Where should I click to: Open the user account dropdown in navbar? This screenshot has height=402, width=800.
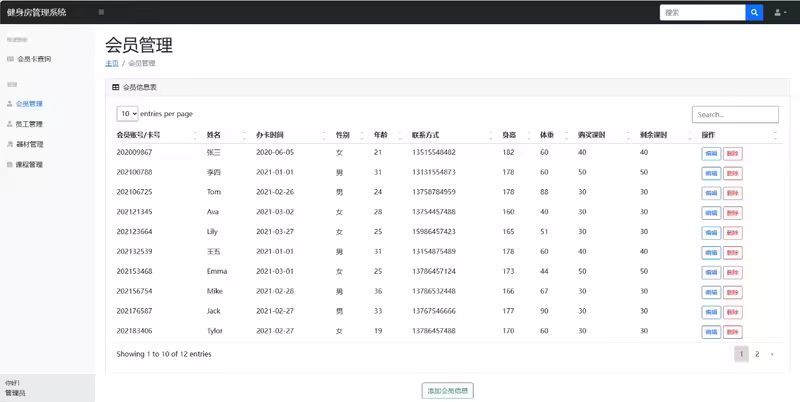779,12
